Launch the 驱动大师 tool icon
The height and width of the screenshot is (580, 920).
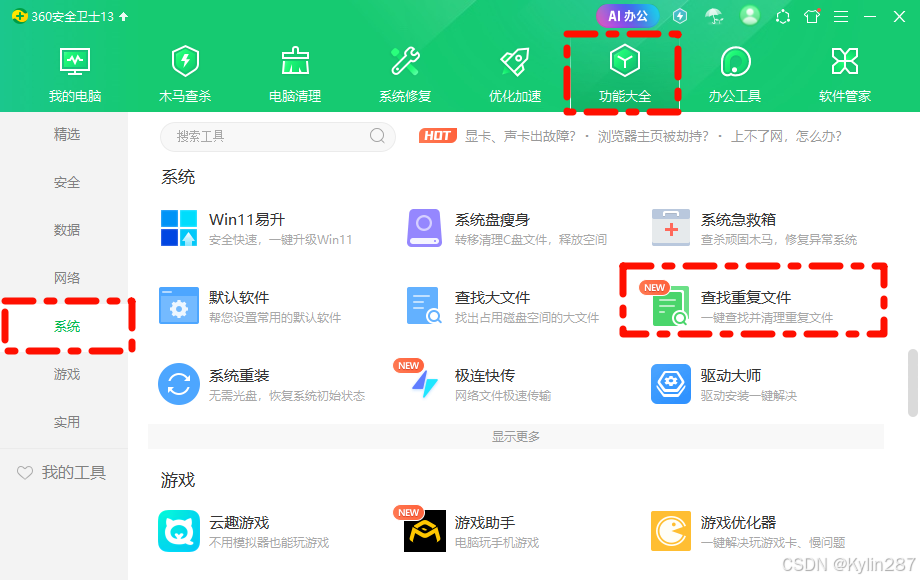click(x=671, y=384)
